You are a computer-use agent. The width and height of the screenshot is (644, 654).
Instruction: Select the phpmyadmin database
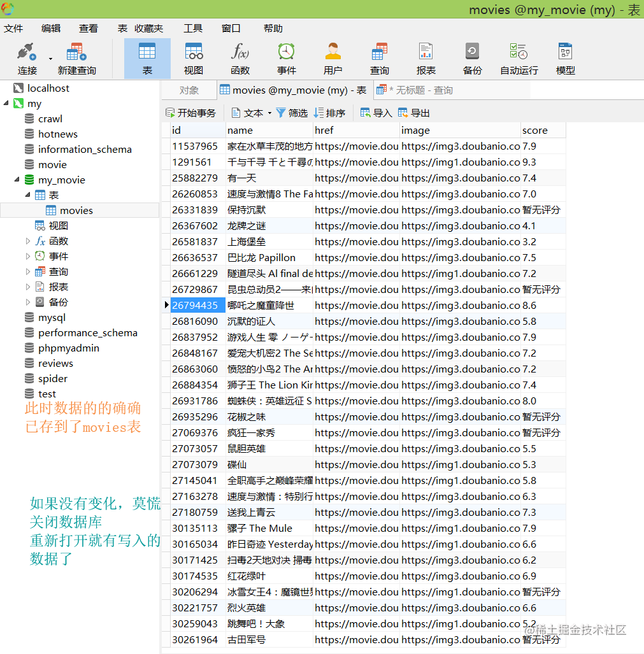pos(68,348)
